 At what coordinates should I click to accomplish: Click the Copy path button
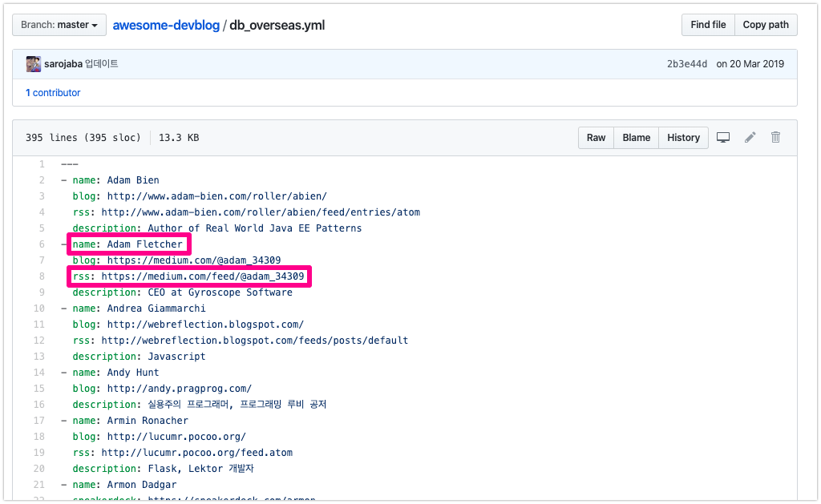tap(765, 25)
